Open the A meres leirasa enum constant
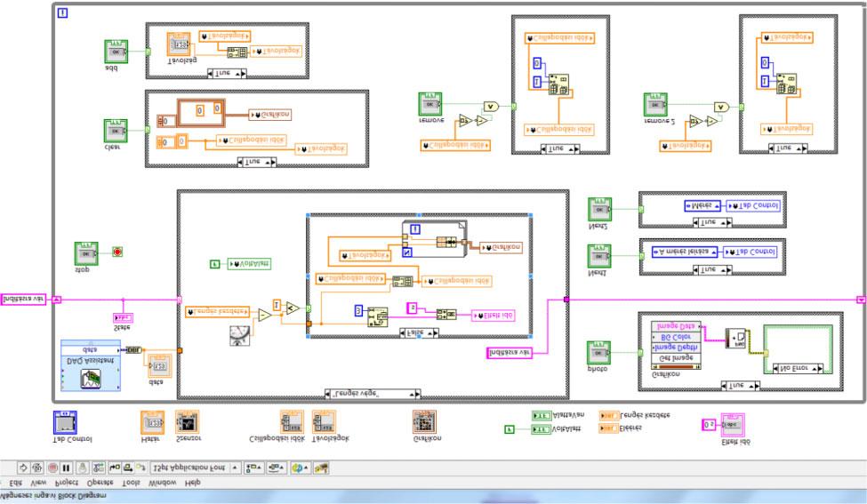Viewport: 867px width, 504px height. (685, 252)
